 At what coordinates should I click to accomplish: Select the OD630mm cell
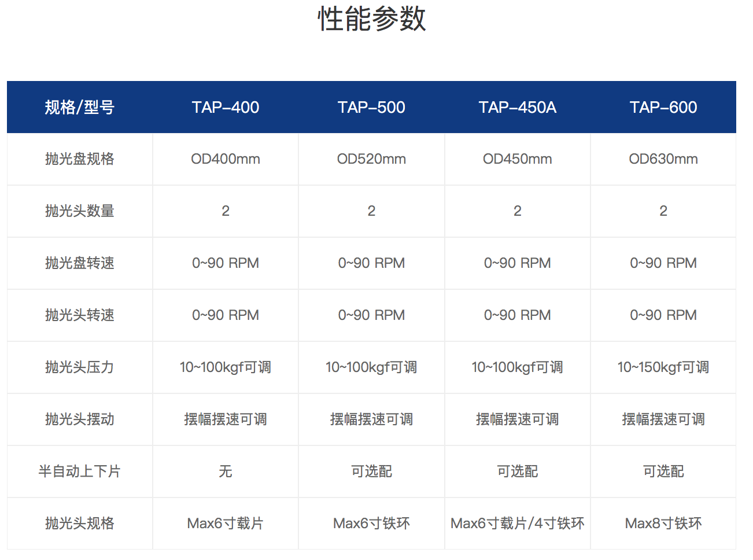click(x=663, y=159)
